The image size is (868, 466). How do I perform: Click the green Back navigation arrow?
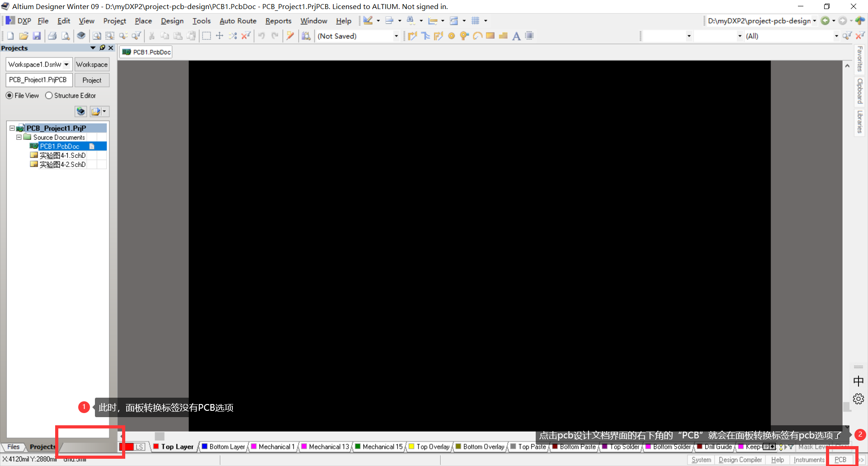click(x=825, y=21)
